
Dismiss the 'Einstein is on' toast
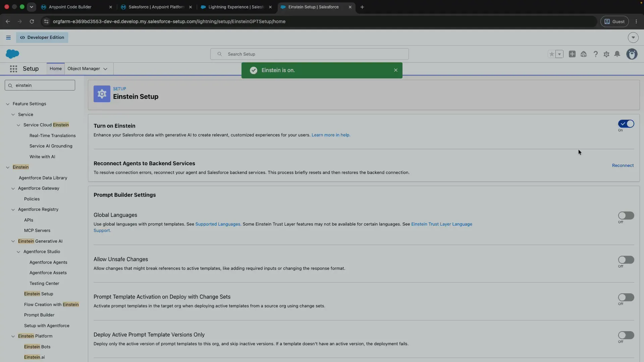[x=396, y=70]
